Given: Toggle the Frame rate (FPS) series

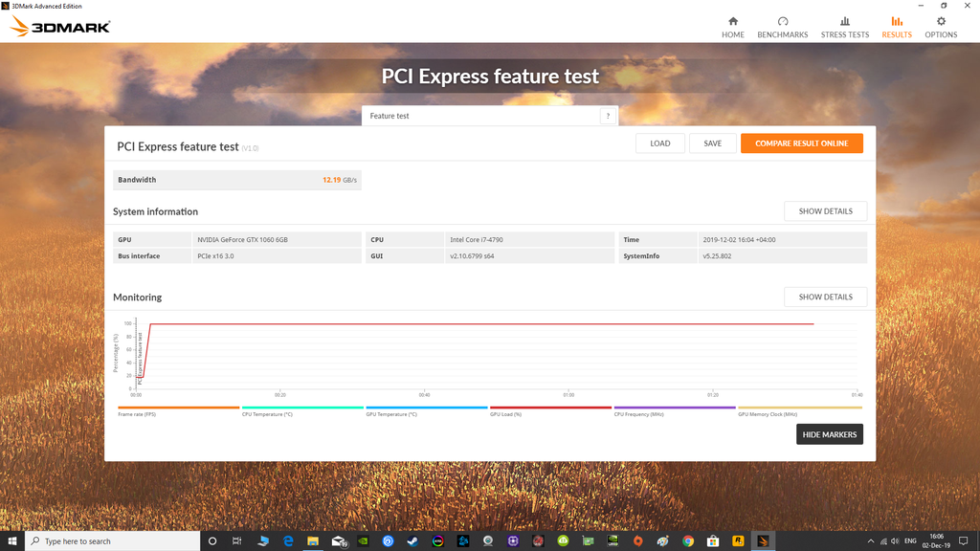Looking at the screenshot, I should (179, 411).
